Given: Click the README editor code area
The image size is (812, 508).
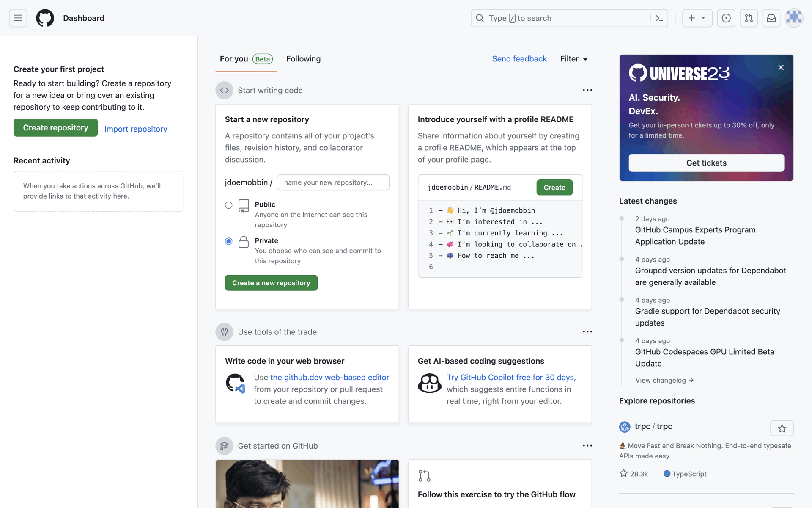Looking at the screenshot, I should point(500,239).
